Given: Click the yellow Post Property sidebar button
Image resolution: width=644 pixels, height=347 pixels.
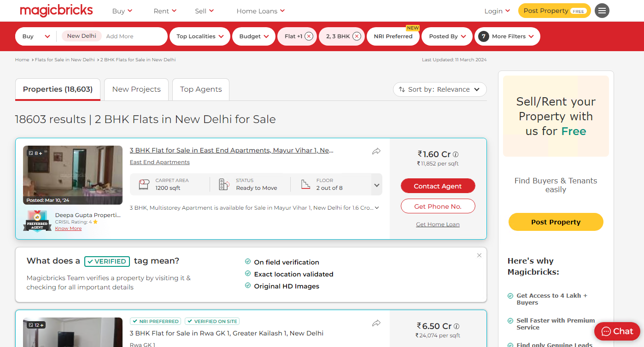Looking at the screenshot, I should (556, 222).
